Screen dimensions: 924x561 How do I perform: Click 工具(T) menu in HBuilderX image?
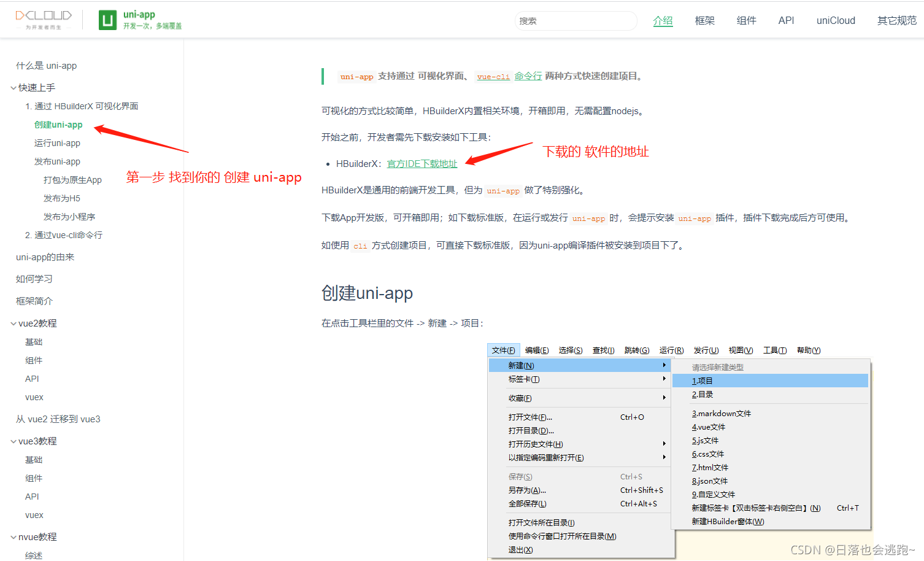coord(775,350)
